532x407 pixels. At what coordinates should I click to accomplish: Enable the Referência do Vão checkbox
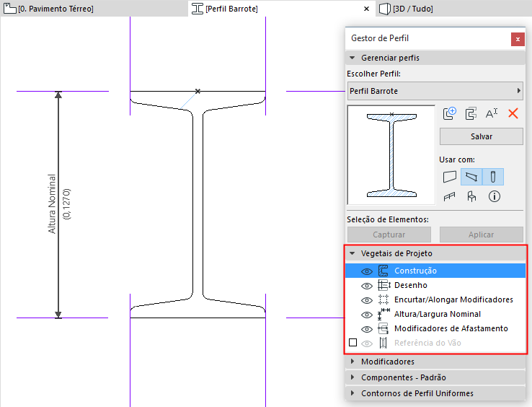[x=353, y=343]
